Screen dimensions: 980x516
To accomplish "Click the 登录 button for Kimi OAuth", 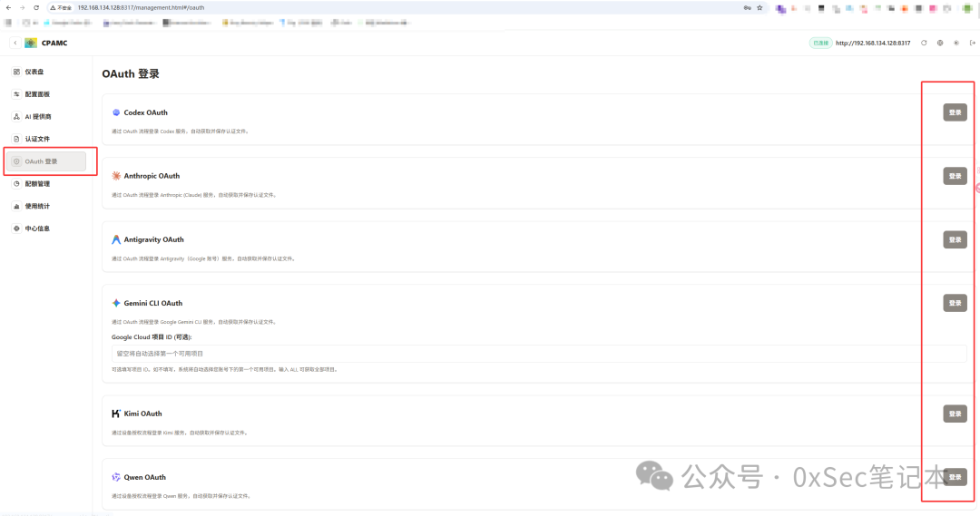I will point(955,414).
